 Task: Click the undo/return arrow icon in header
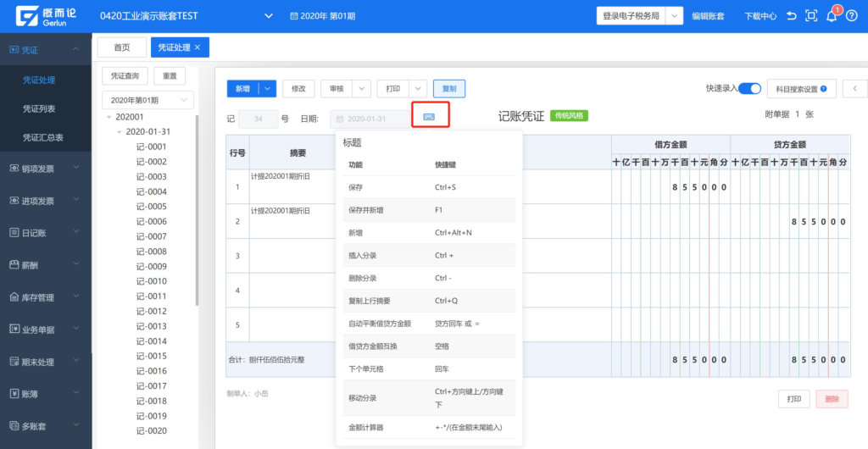click(792, 16)
